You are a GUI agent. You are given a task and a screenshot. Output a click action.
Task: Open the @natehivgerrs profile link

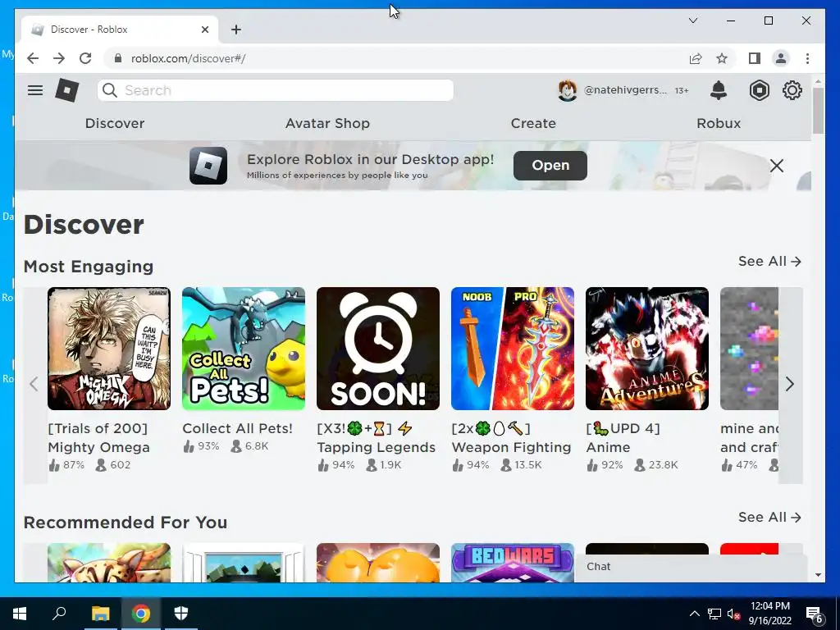tap(624, 90)
